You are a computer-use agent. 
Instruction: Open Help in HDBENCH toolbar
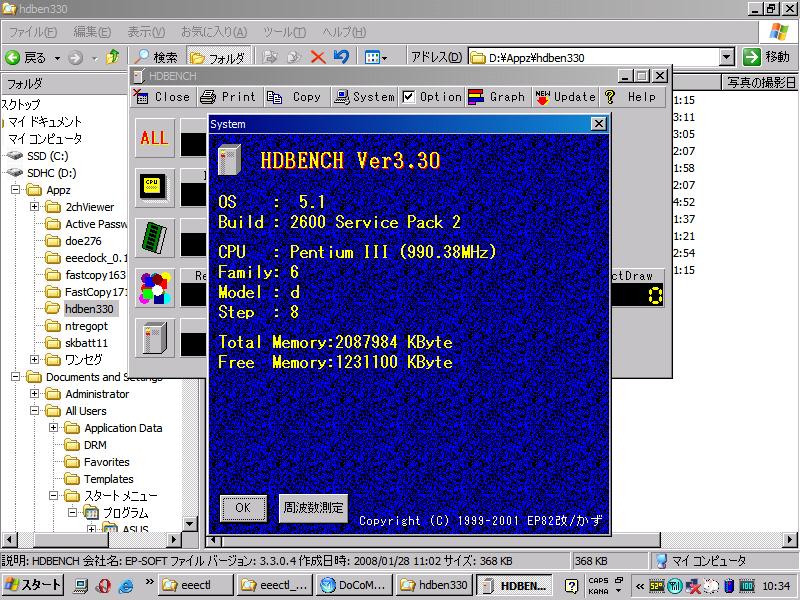(x=632, y=97)
